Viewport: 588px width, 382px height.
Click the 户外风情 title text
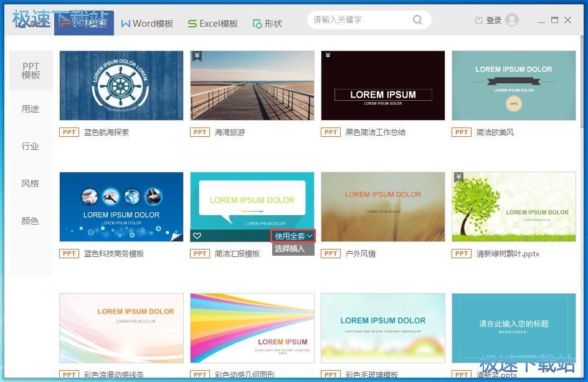[x=361, y=254]
